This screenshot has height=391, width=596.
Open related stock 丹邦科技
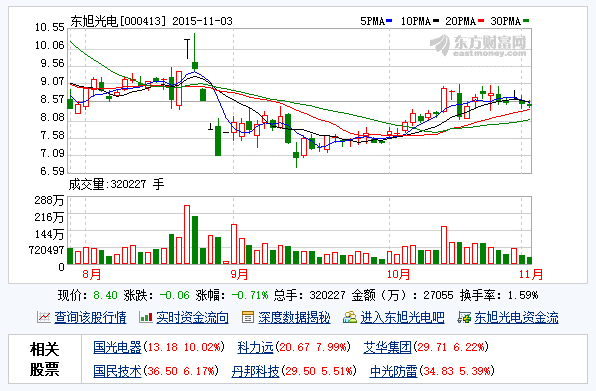255,371
